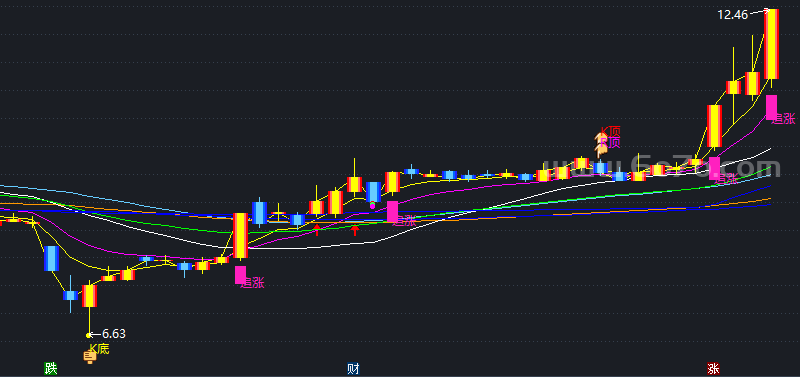The height and width of the screenshot is (377, 800).
Task: Click the 6.63 low price label
Action: [114, 334]
